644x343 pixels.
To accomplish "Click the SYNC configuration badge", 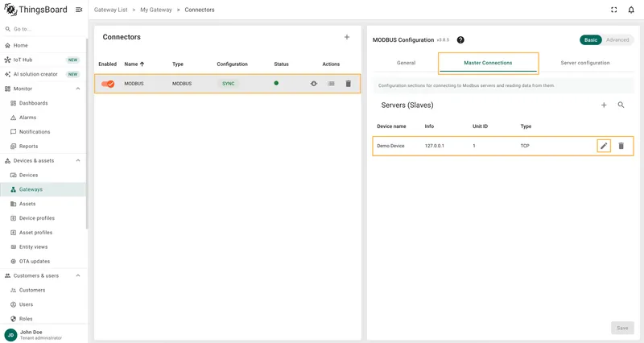I will point(229,84).
